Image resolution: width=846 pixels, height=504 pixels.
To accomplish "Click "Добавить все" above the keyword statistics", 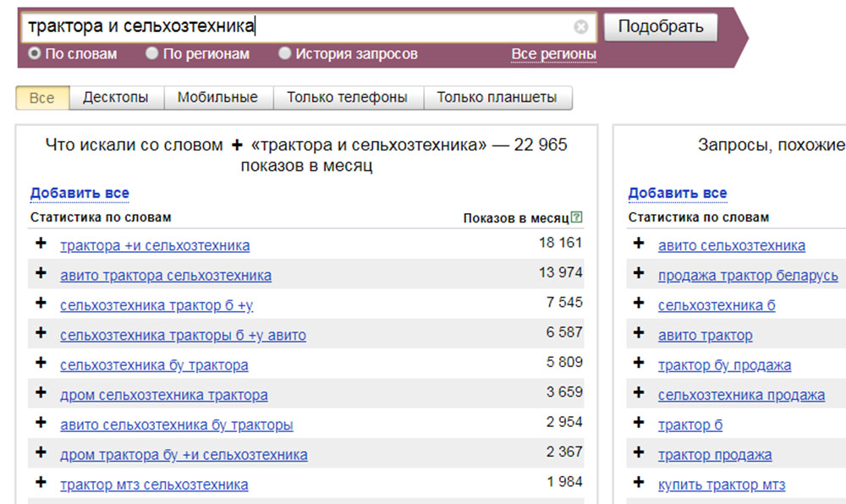I will tap(79, 193).
